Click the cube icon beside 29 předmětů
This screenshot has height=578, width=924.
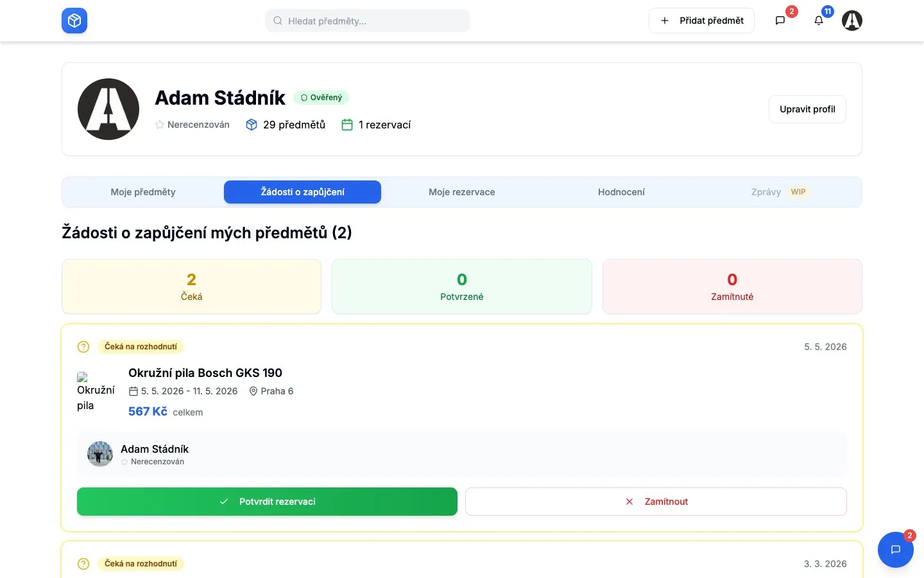(252, 125)
